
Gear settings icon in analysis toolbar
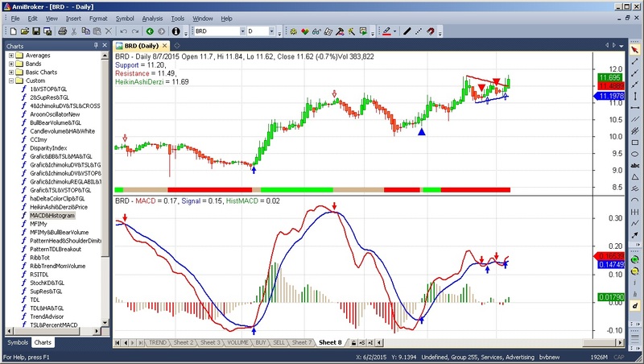coord(293,31)
